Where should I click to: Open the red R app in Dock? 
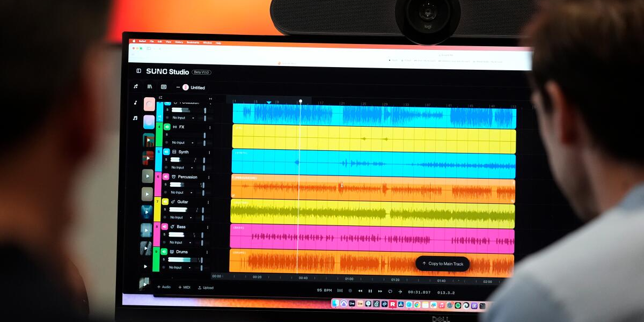pyautogui.click(x=393, y=304)
